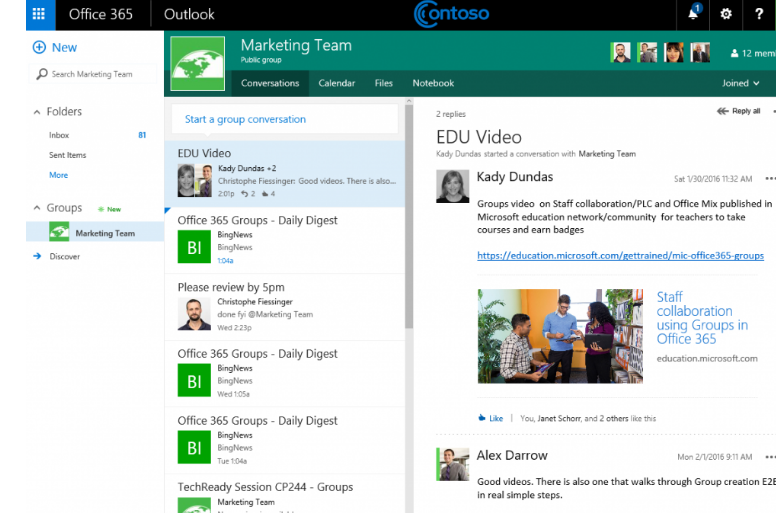This screenshot has height=513, width=776.
Task: Click More under Folders
Action: (x=58, y=175)
